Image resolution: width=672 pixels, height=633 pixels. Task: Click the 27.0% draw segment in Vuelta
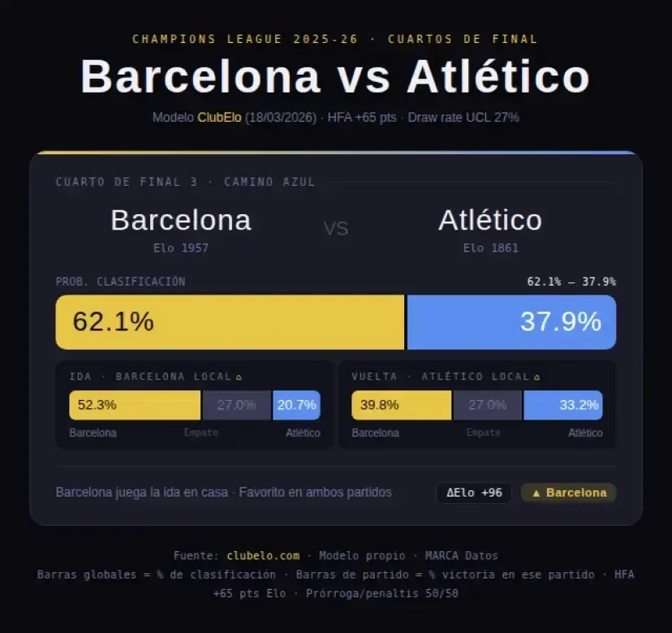click(487, 405)
